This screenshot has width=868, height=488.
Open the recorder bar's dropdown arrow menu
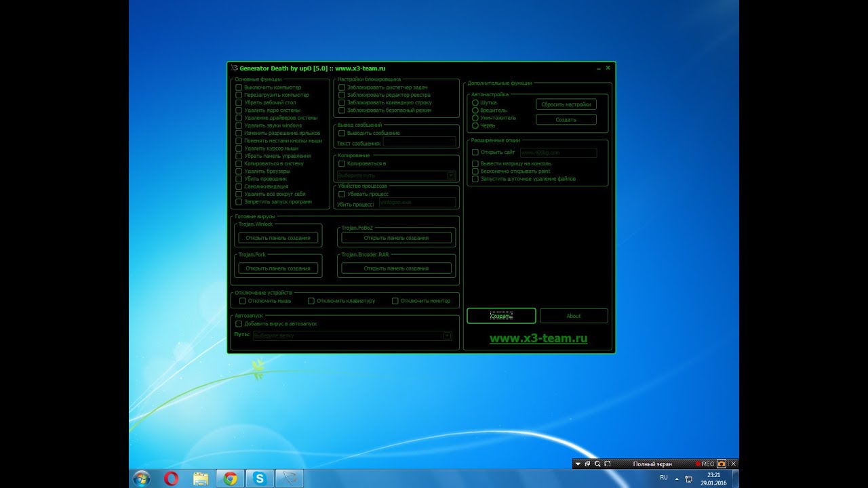click(x=578, y=464)
